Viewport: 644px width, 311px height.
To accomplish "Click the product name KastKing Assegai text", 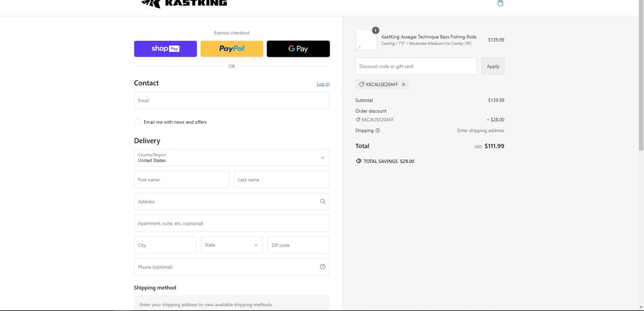I will coord(429,37).
